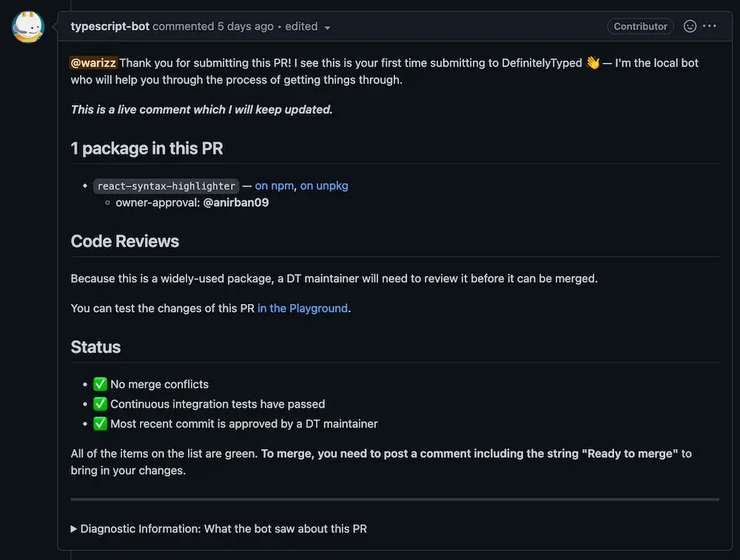Image resolution: width=740 pixels, height=560 pixels.
Task: Open the 'in the Playground' link
Action: [303, 308]
